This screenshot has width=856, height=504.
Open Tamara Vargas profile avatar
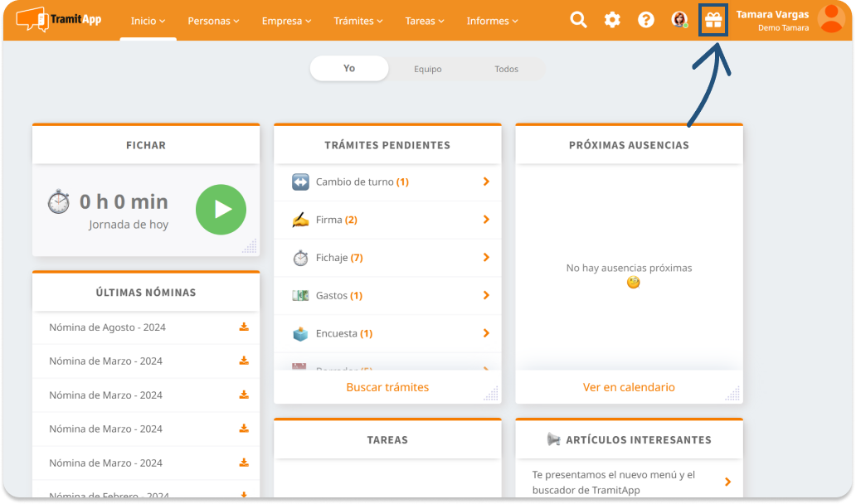coord(830,19)
